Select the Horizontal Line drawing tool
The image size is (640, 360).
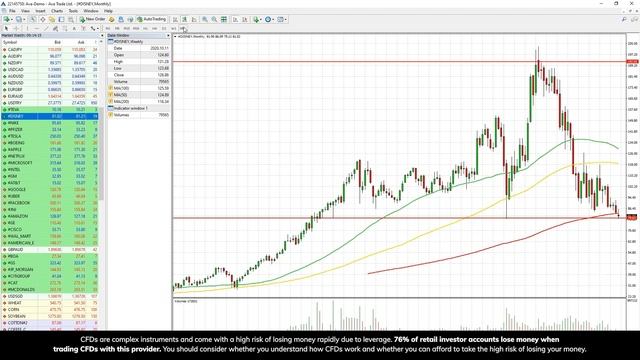click(37, 28)
